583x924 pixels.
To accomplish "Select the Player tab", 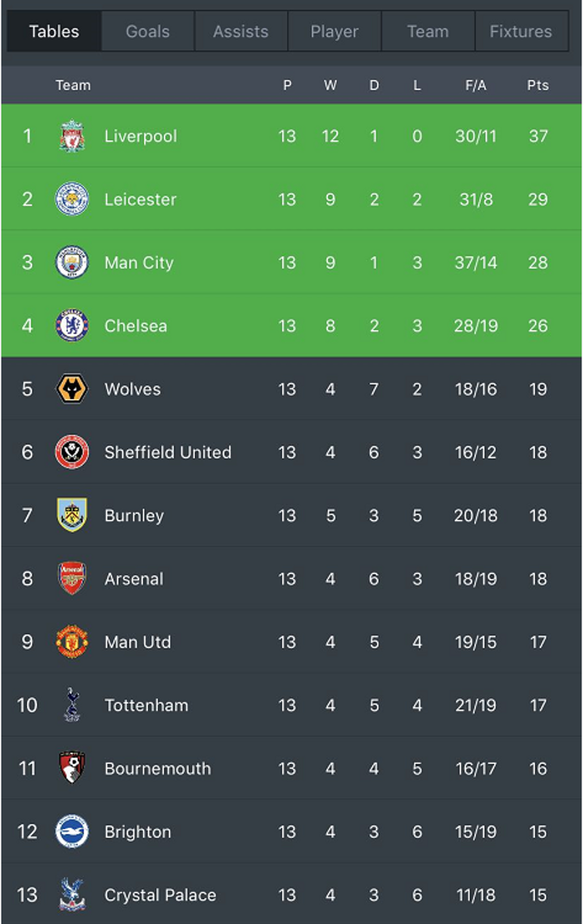I will [334, 32].
